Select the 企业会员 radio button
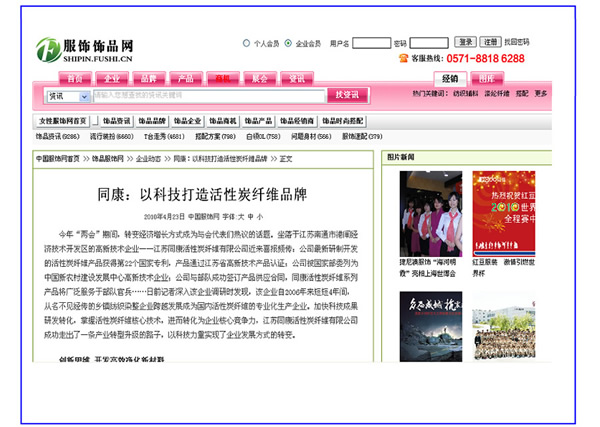Screen dimensions: 600x427 click(288, 44)
